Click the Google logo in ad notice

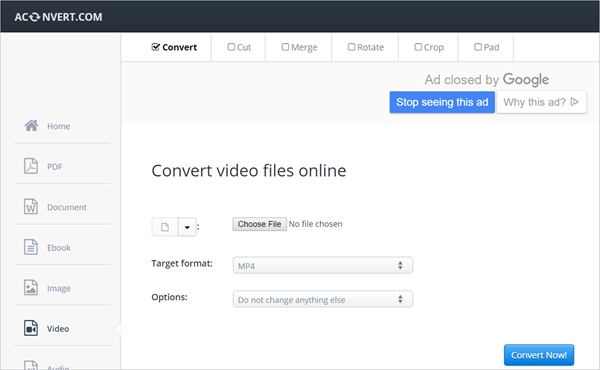click(x=526, y=80)
